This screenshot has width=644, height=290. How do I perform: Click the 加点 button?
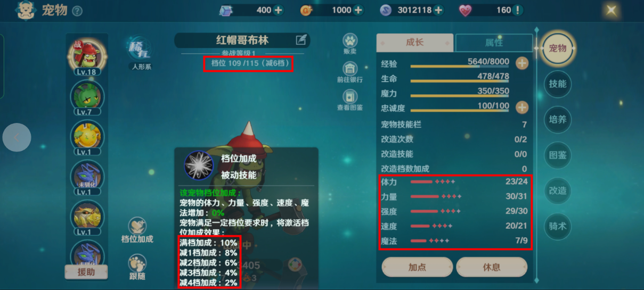pos(417,267)
